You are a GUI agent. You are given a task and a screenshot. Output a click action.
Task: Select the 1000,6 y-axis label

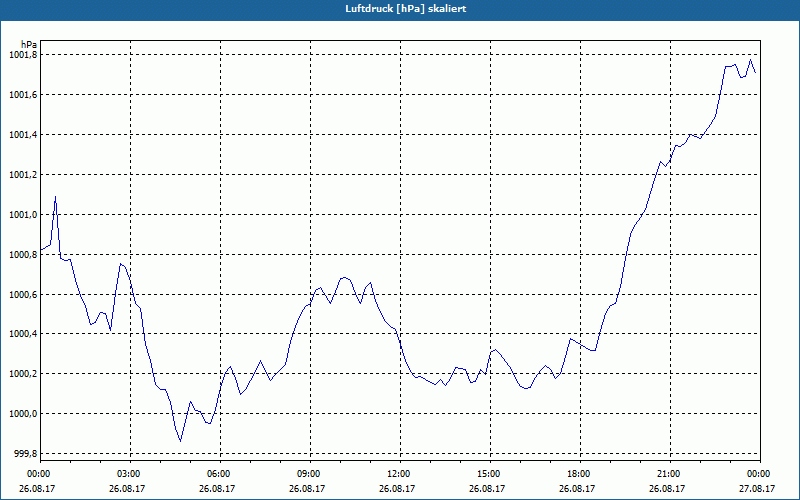(23, 295)
